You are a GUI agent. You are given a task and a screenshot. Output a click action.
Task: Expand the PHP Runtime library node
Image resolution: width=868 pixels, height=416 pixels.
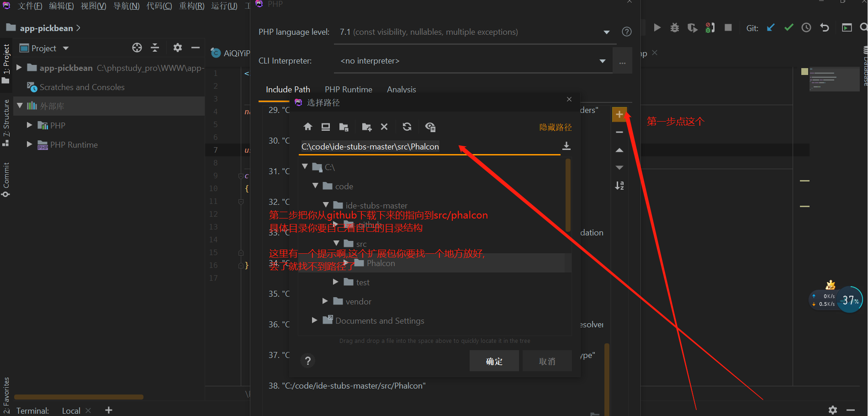(x=30, y=144)
